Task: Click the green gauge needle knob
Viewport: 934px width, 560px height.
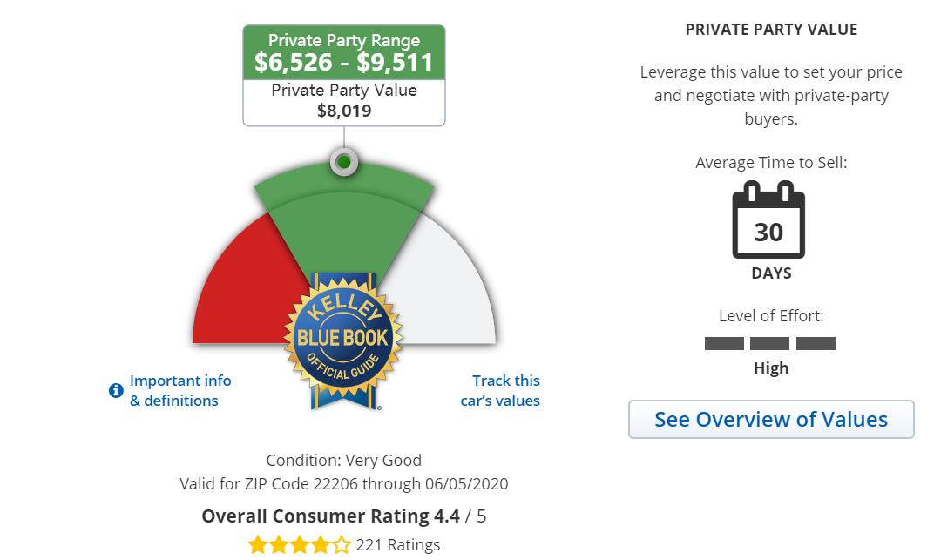Action: coord(344,162)
